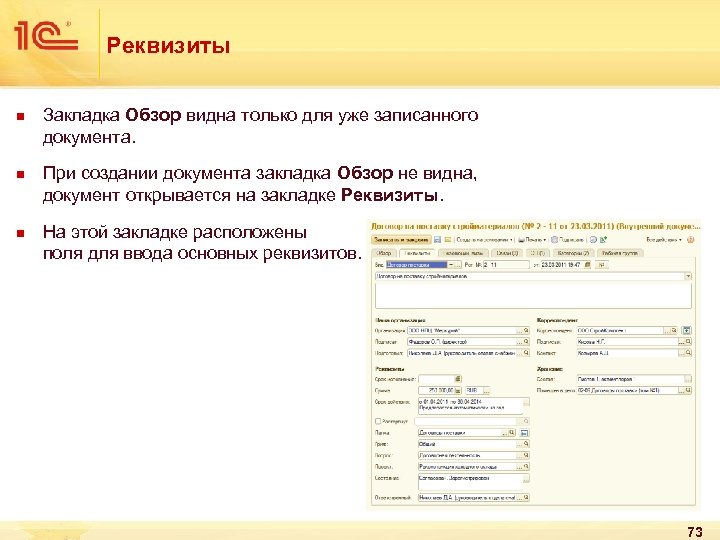Click the 1C logo on slide header

(x=46, y=35)
